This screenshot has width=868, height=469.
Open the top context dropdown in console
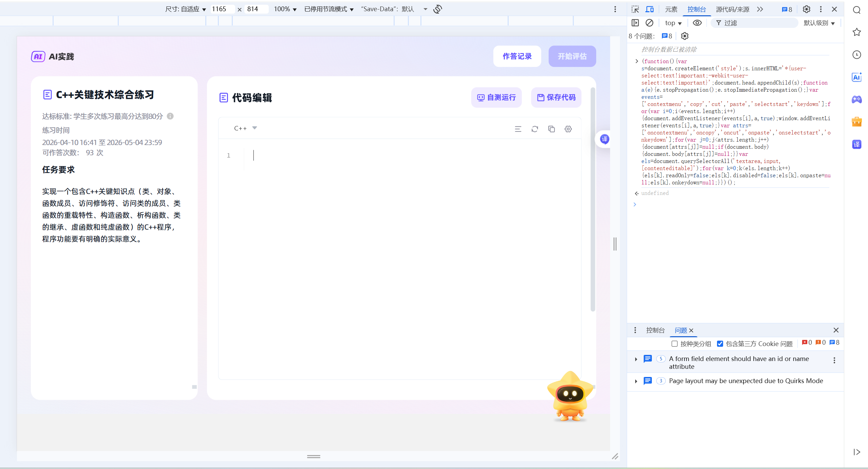tap(673, 23)
